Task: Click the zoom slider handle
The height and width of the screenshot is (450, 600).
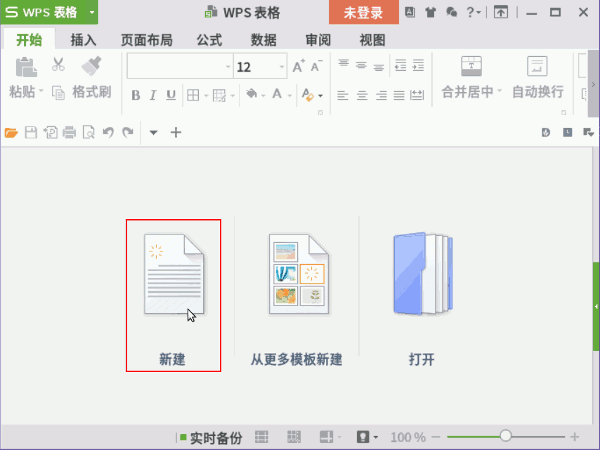Action: coord(506,437)
